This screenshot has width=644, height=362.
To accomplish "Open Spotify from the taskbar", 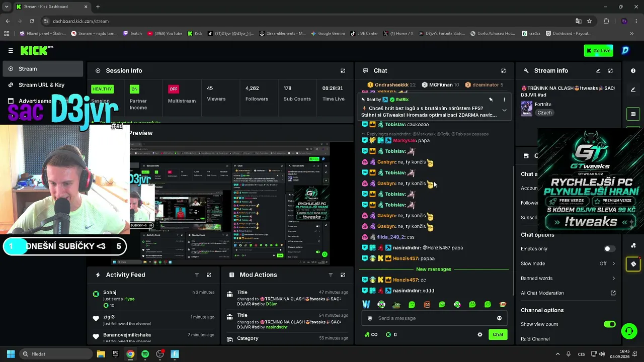I will 145,354.
